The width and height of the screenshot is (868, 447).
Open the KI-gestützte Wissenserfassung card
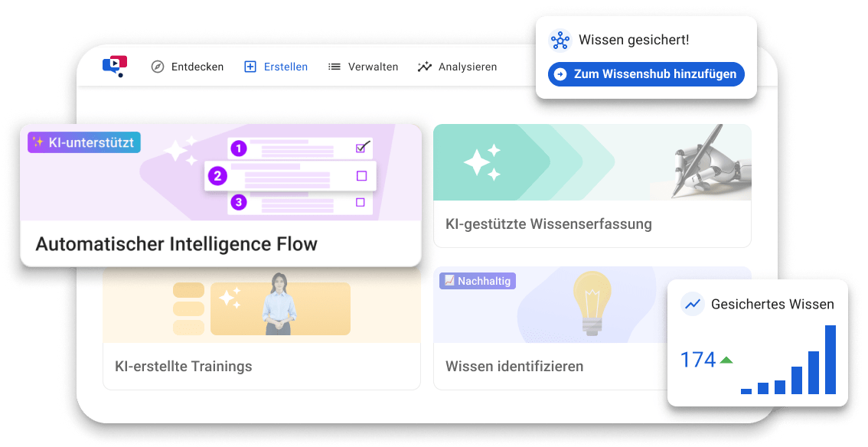point(592,186)
